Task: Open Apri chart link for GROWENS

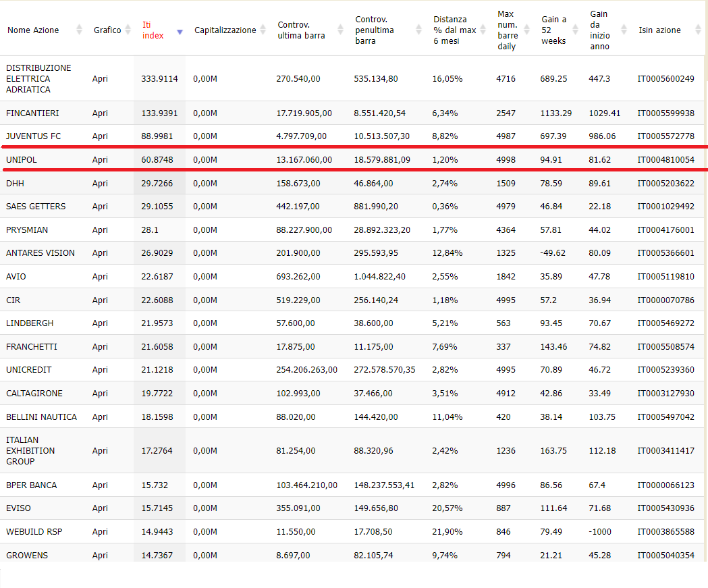Action: pos(100,555)
